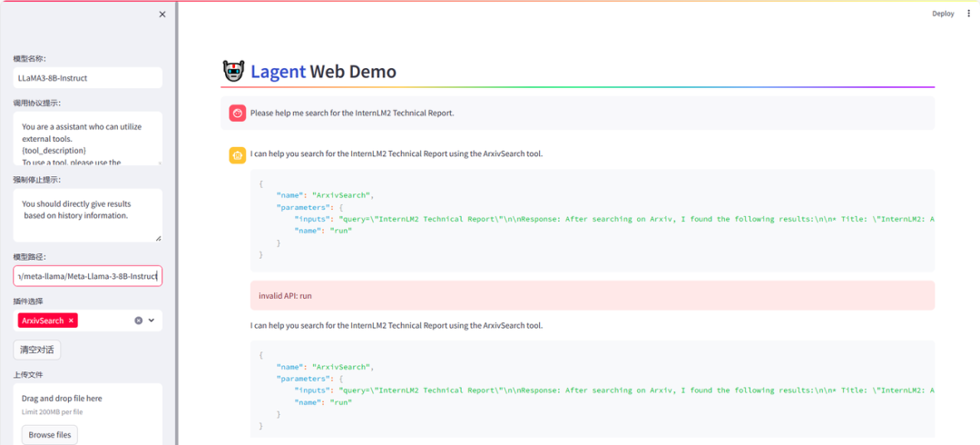This screenshot has height=445, width=980.
Task: Click the Browse files button
Action: (x=49, y=435)
